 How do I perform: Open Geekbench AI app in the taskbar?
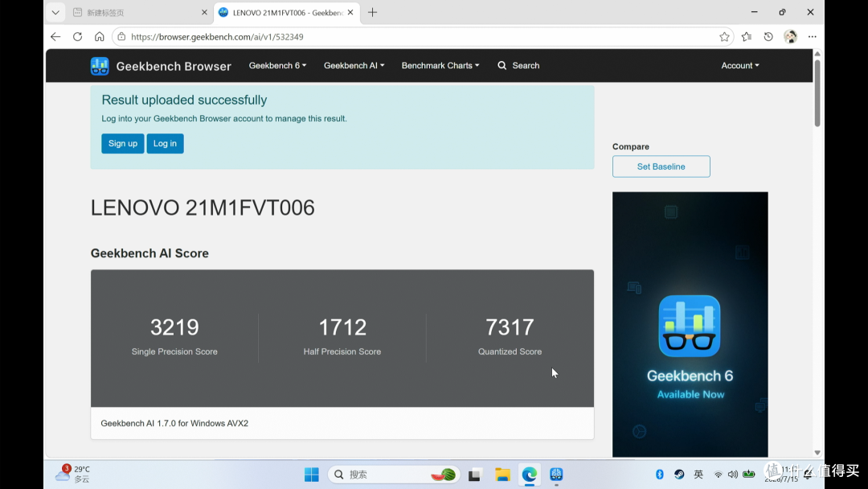[556, 475]
